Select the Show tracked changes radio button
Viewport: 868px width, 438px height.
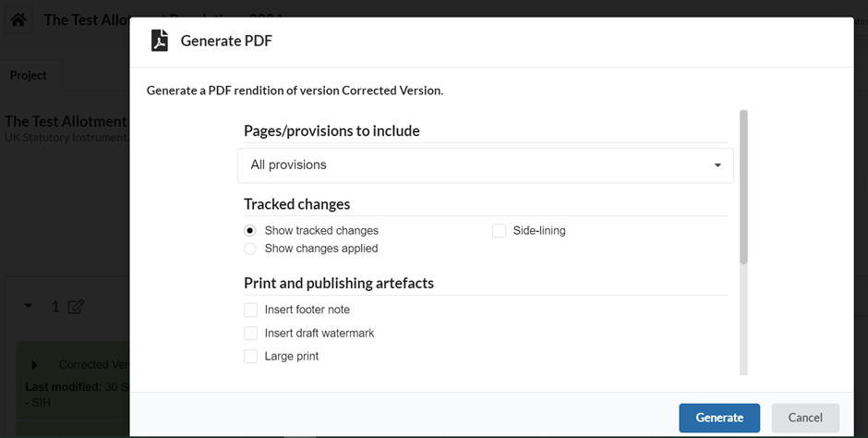[250, 230]
